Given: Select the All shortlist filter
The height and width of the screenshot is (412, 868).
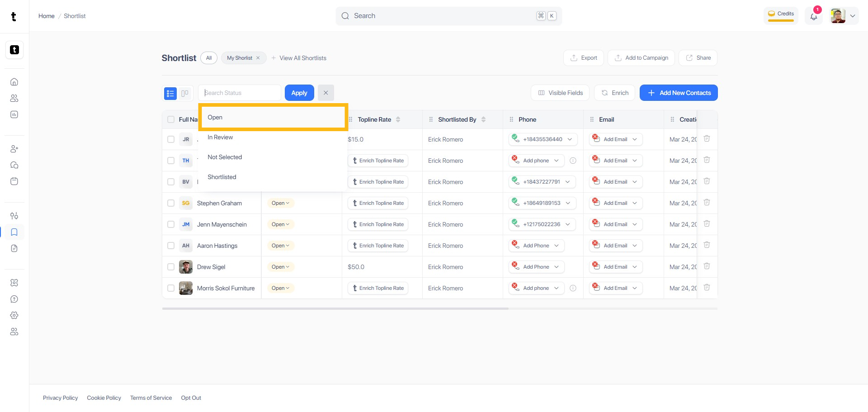Looking at the screenshot, I should tap(209, 58).
